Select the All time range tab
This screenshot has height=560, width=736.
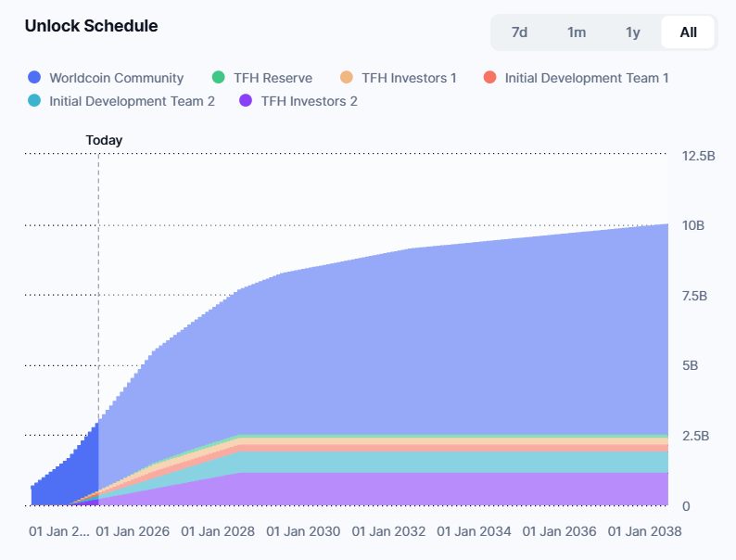click(688, 32)
